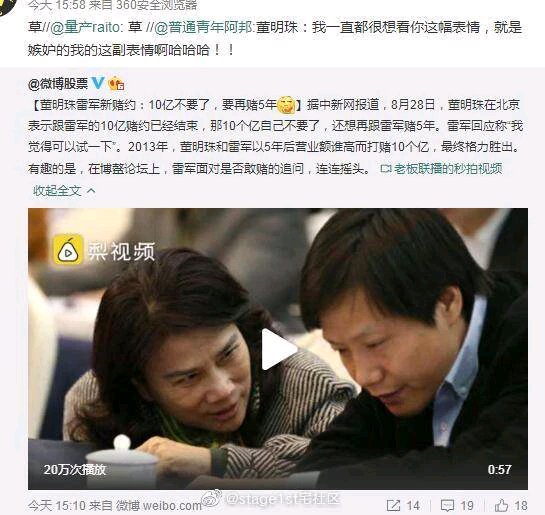Click the 梨视频 pear logo on video
Image resolution: width=545 pixels, height=515 pixels.
coord(68,250)
